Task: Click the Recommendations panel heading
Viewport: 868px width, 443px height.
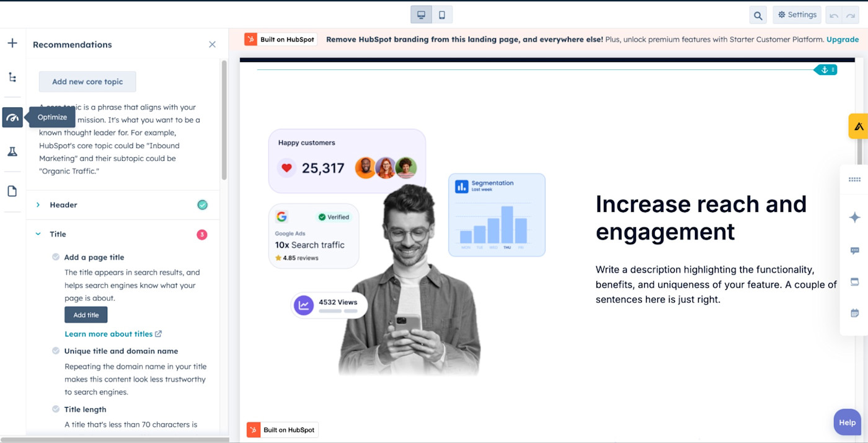Action: (73, 45)
